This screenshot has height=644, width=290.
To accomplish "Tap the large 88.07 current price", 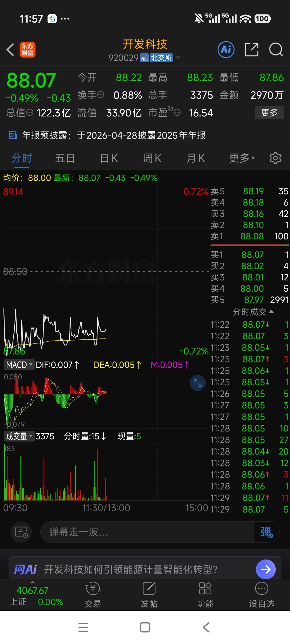I will tap(31, 80).
